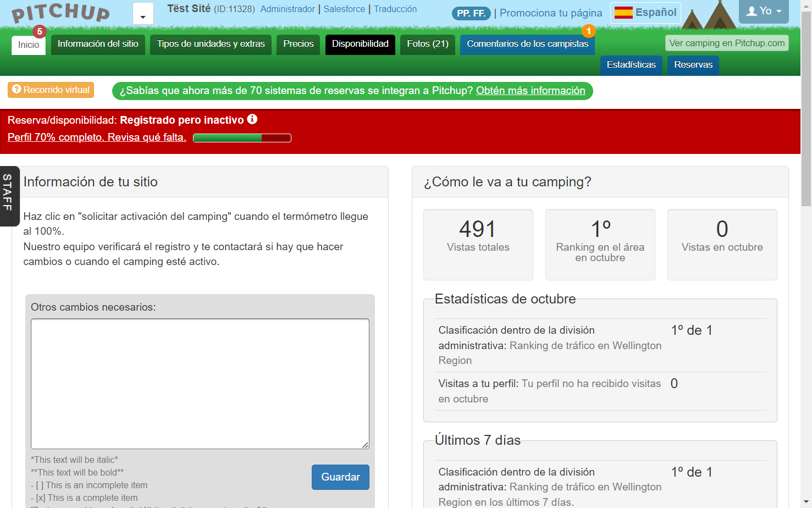The height and width of the screenshot is (508, 812).
Task: Open the Salesforce link
Action: click(x=344, y=9)
